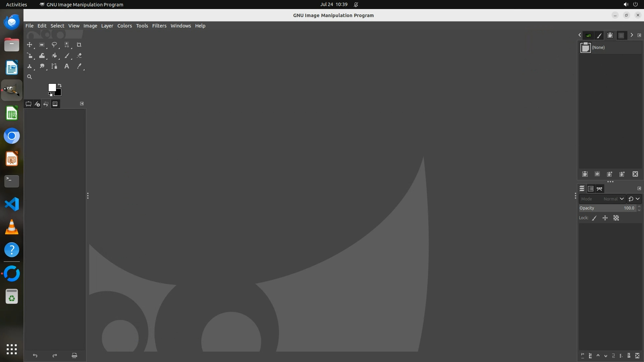Toggle lock position and size
Screen dimensions: 644x362
click(x=605, y=218)
